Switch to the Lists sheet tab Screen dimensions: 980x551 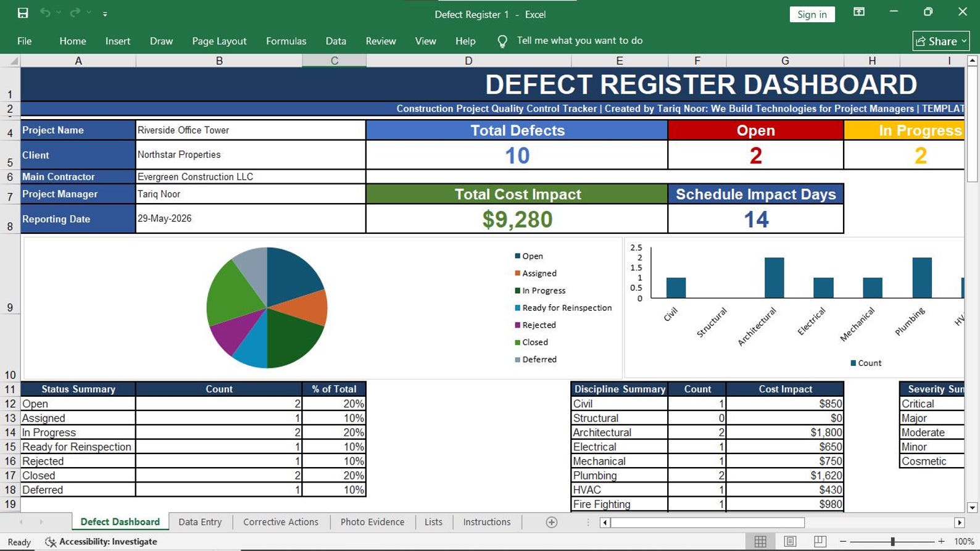click(433, 522)
